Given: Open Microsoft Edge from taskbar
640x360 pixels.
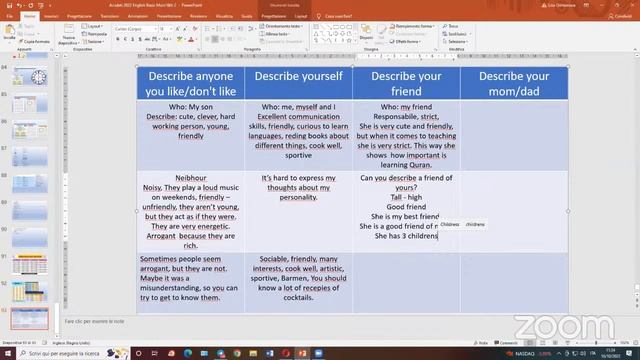Looking at the screenshot, I should 188,353.
